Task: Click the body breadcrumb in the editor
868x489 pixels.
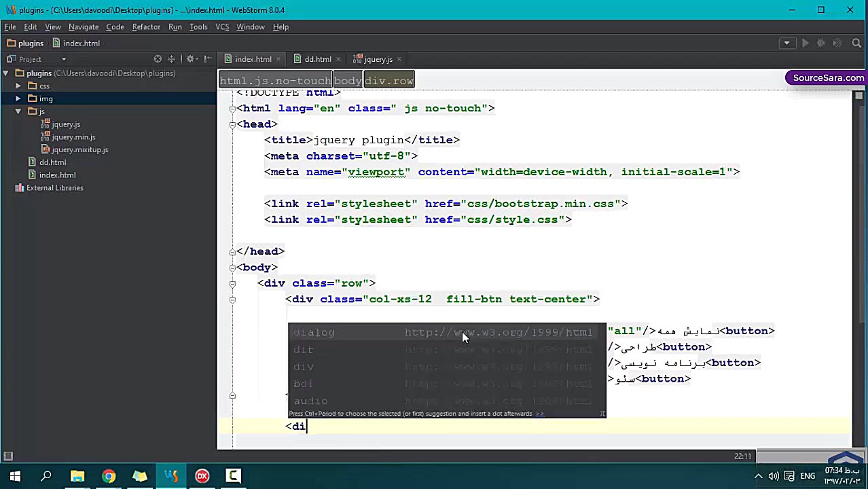Action: [348, 81]
